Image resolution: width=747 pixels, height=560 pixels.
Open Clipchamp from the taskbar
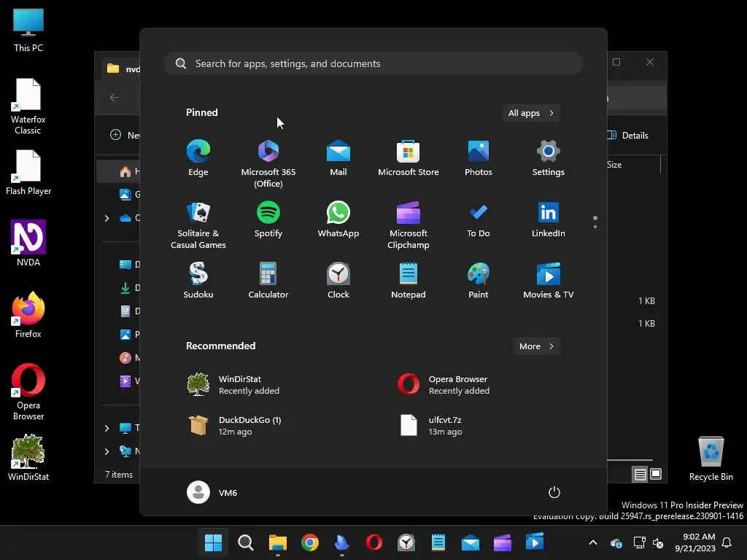(503, 542)
